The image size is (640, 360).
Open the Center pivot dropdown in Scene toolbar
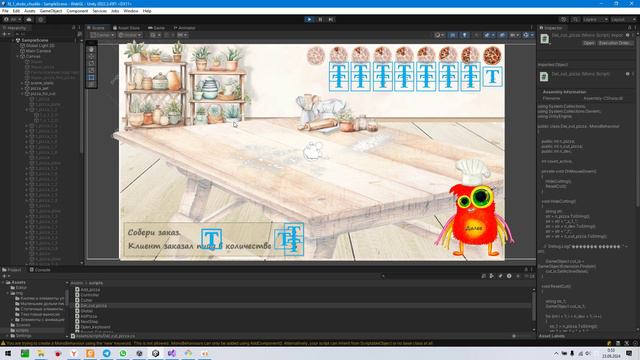coord(102,35)
